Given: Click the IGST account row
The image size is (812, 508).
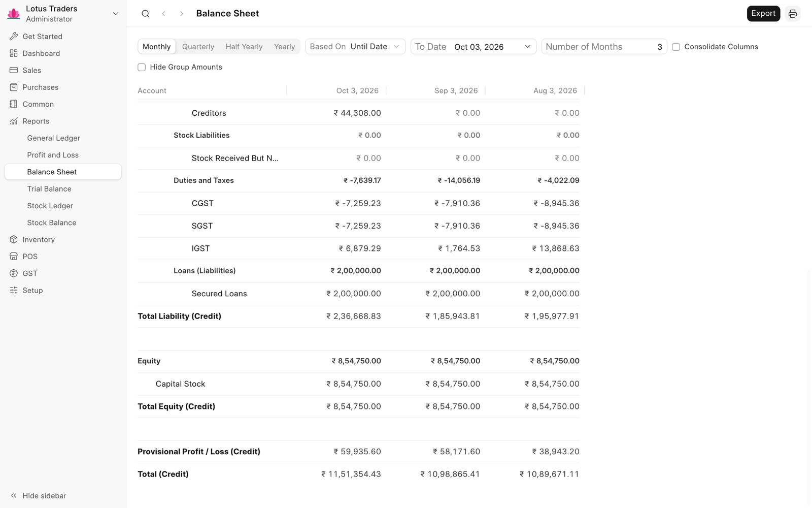Looking at the screenshot, I should 358,248.
